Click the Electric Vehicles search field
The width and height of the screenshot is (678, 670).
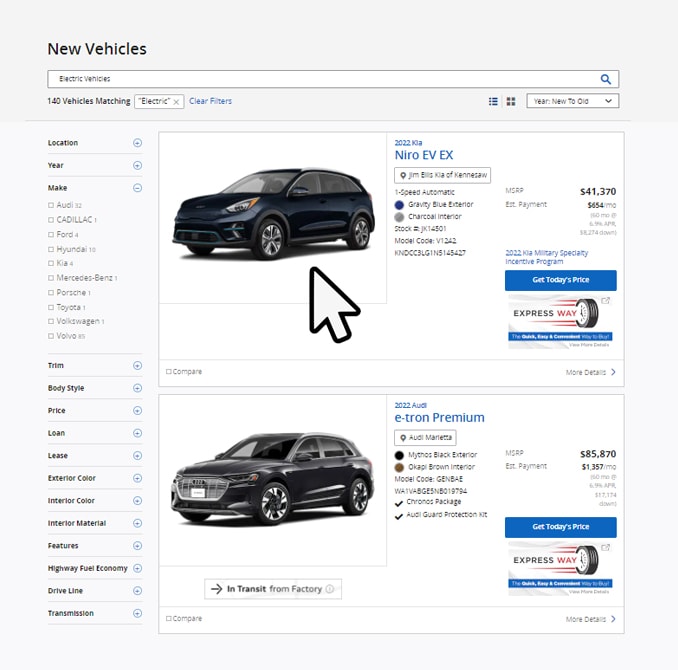(x=333, y=79)
